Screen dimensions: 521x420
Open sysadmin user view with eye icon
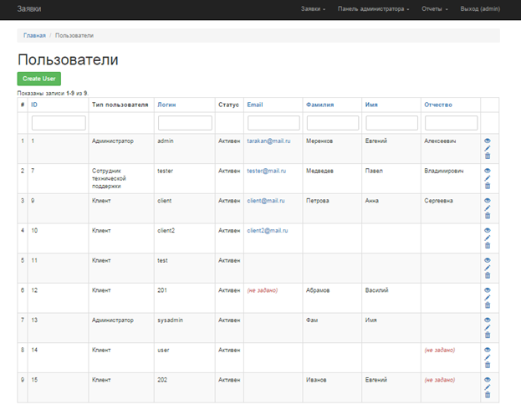488,320
